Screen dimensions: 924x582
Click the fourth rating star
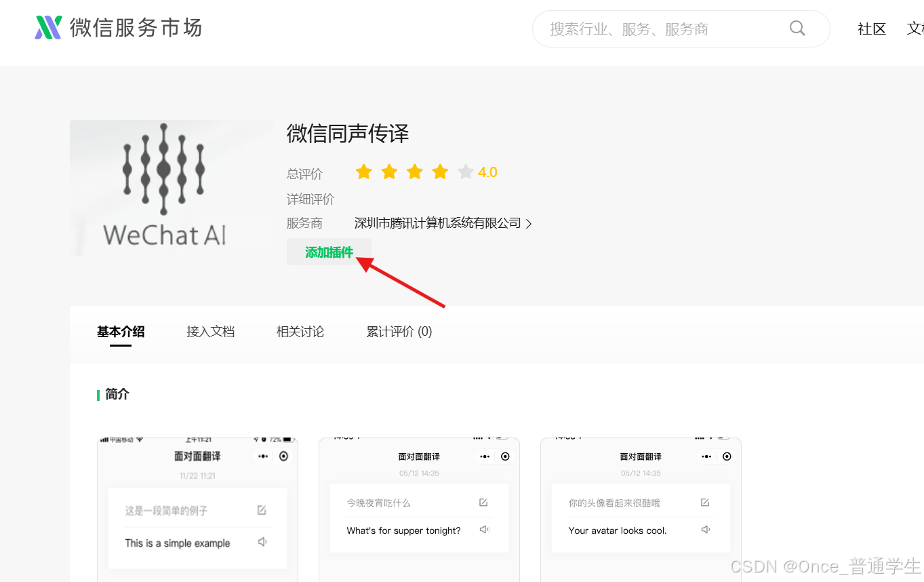441,172
